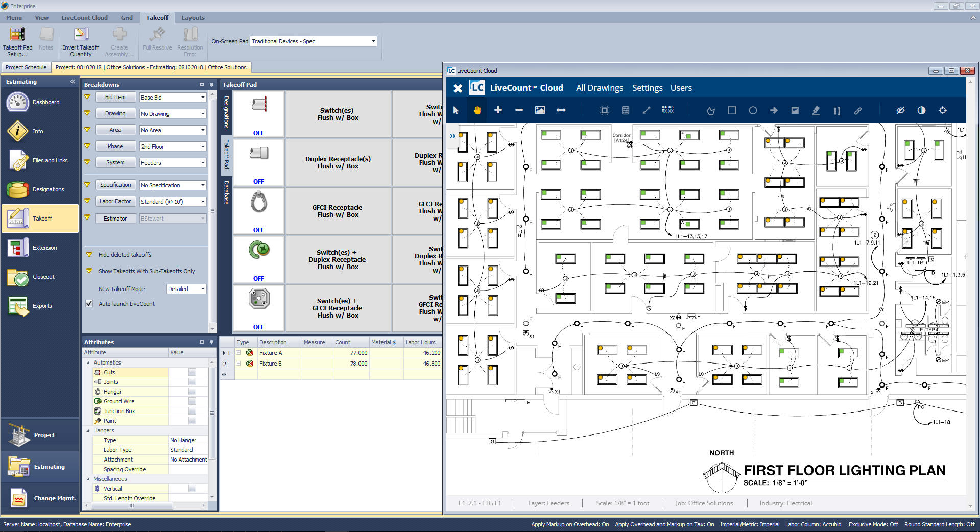Open Settings in the LiveCount Cloud window
This screenshot has height=532, width=980.
click(647, 88)
